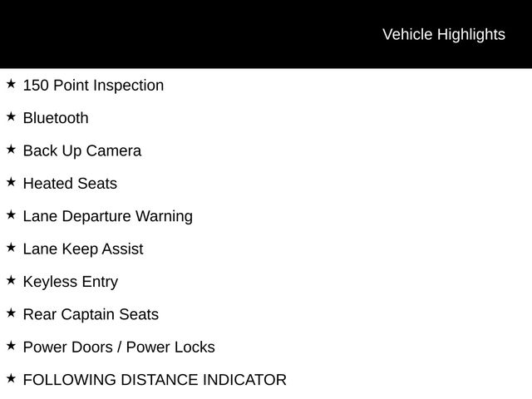The image size is (532, 399).
Task: Click the star icon next to Bluetooth
Action: [11, 116]
